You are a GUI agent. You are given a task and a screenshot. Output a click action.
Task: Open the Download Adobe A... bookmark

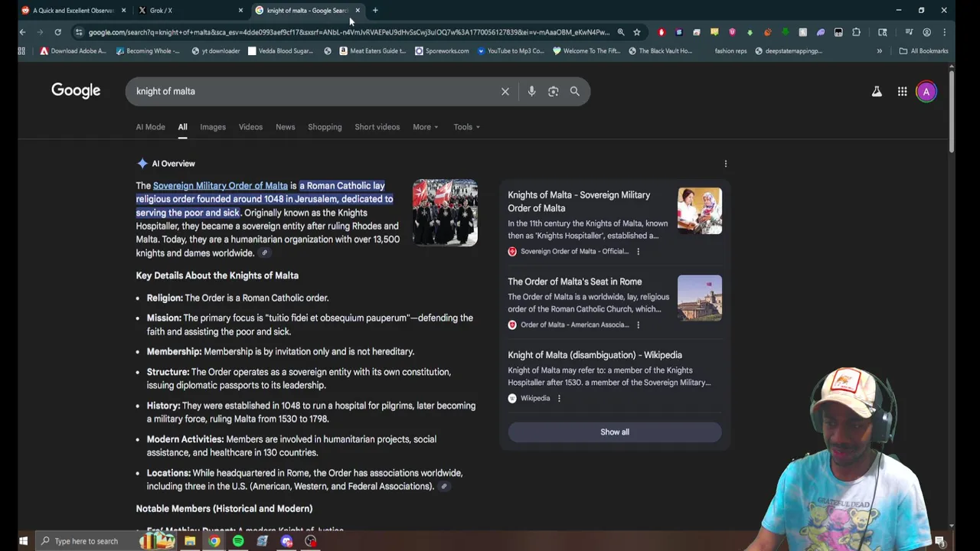[x=73, y=51]
